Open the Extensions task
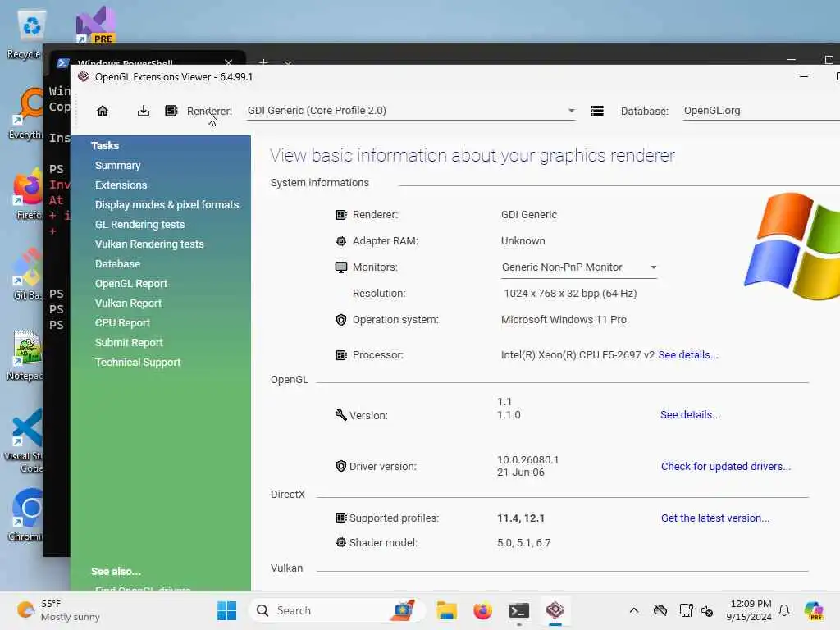Image resolution: width=840 pixels, height=630 pixels. [x=121, y=185]
